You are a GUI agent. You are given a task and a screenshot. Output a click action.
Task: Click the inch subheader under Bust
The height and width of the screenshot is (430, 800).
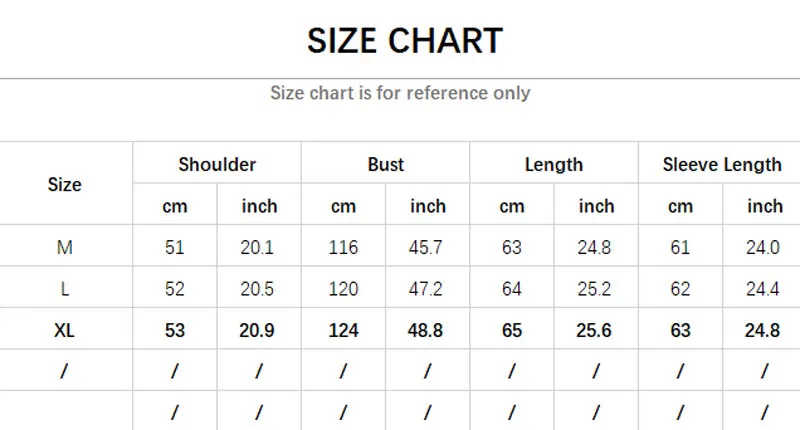[428, 206]
